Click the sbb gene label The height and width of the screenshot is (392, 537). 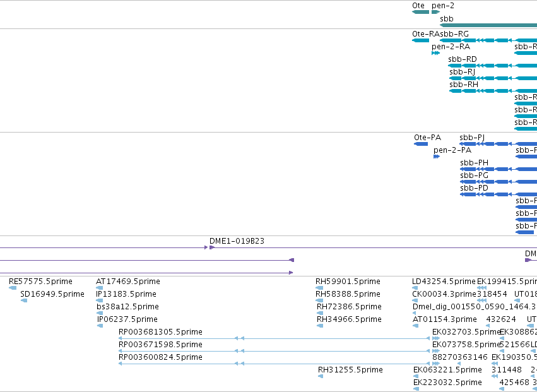coord(447,19)
